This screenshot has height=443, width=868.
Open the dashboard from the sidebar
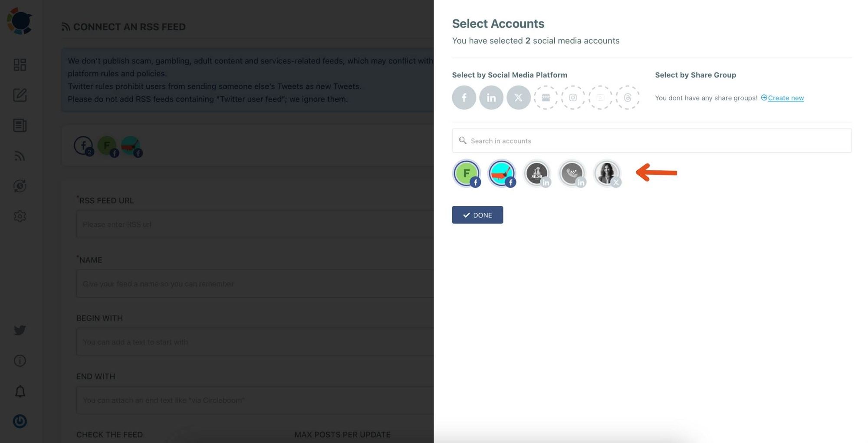click(20, 64)
